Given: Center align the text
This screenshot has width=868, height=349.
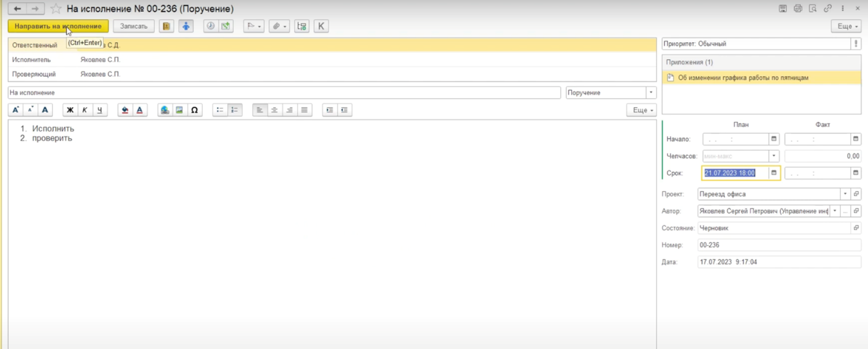Looking at the screenshot, I should [274, 110].
